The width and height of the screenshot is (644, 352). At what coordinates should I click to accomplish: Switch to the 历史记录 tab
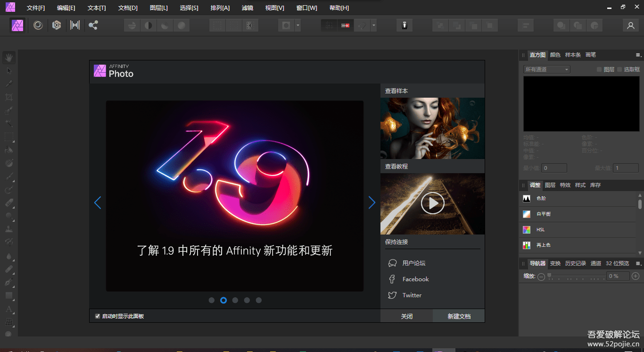pyautogui.click(x=576, y=263)
